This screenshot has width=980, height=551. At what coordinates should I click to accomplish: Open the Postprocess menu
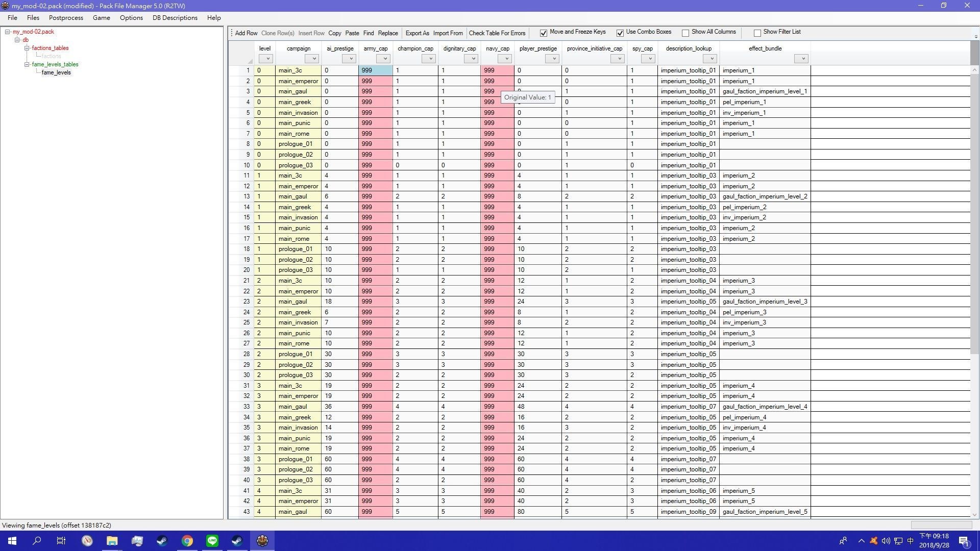(66, 18)
